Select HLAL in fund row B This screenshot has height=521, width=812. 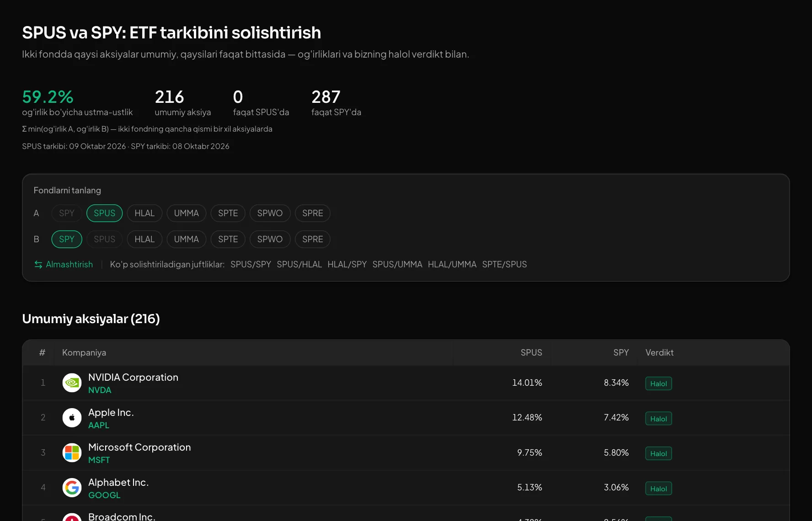click(x=144, y=239)
